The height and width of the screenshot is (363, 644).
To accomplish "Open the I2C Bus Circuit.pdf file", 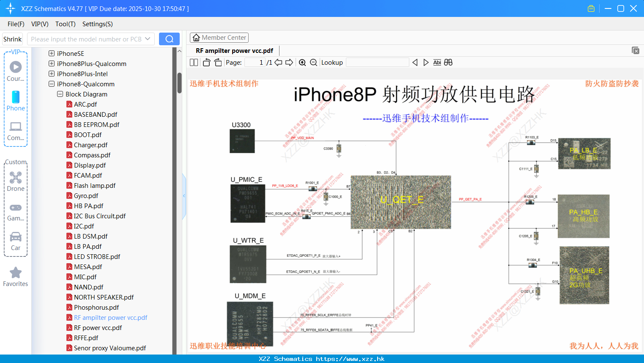I will (100, 216).
